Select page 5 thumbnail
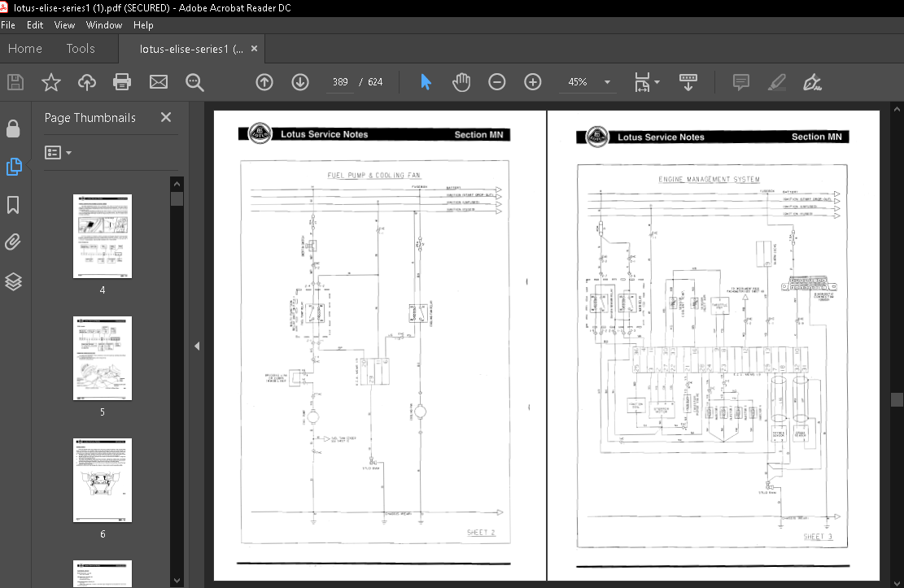Image resolution: width=904 pixels, height=588 pixels. coord(103,358)
